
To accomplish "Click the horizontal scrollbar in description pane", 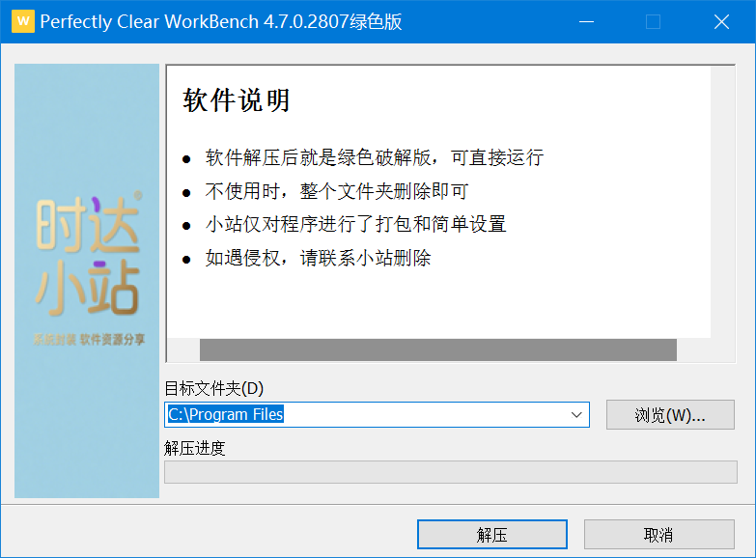I will (x=437, y=349).
